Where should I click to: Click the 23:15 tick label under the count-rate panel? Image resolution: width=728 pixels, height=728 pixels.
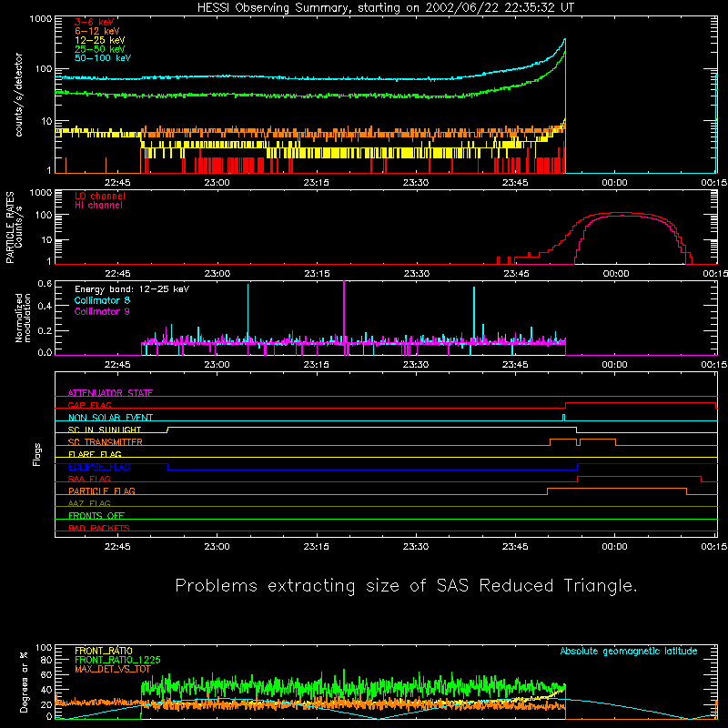click(x=316, y=183)
